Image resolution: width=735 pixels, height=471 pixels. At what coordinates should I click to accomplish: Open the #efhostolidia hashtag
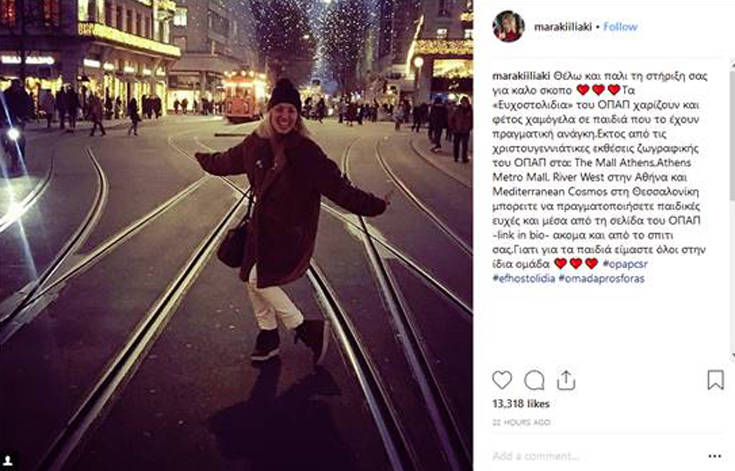click(x=524, y=278)
